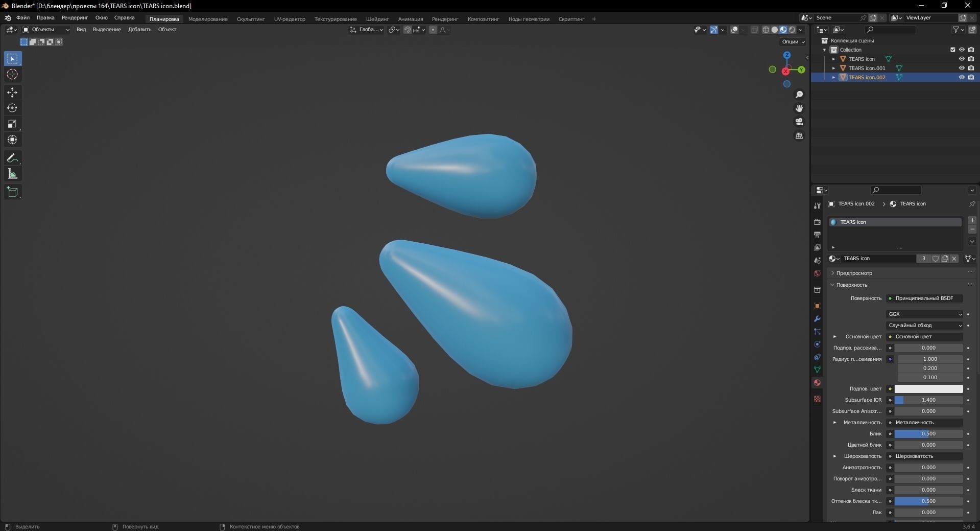The width and height of the screenshot is (980, 531).
Task: Open the GGX distribution dropdown
Action: 925,314
